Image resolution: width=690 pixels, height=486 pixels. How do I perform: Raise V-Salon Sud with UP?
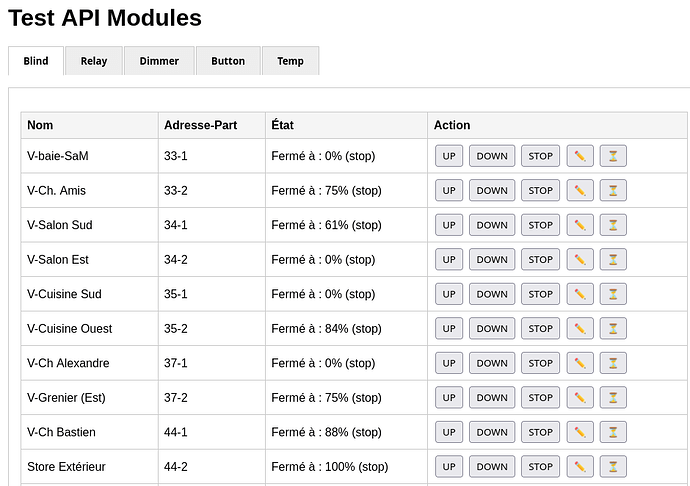pyautogui.click(x=449, y=225)
